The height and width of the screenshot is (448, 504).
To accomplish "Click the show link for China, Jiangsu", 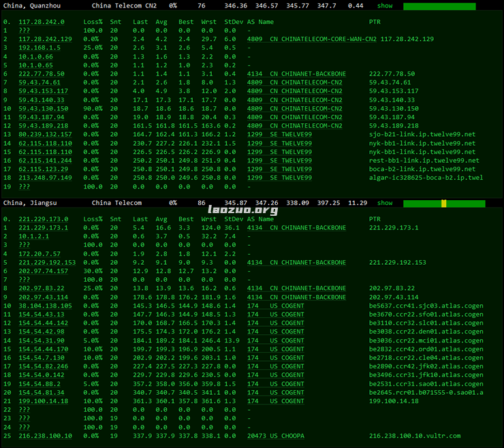I will (385, 203).
